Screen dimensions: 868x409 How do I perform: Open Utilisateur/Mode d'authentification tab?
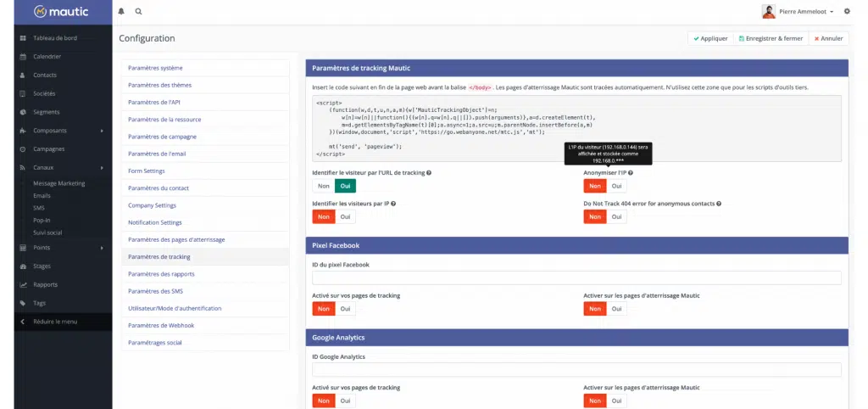tap(205, 308)
